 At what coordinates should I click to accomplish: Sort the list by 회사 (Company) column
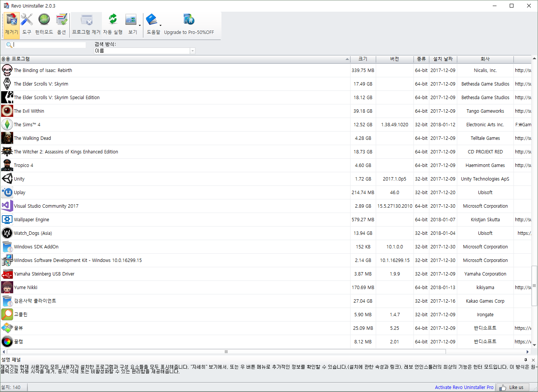485,59
